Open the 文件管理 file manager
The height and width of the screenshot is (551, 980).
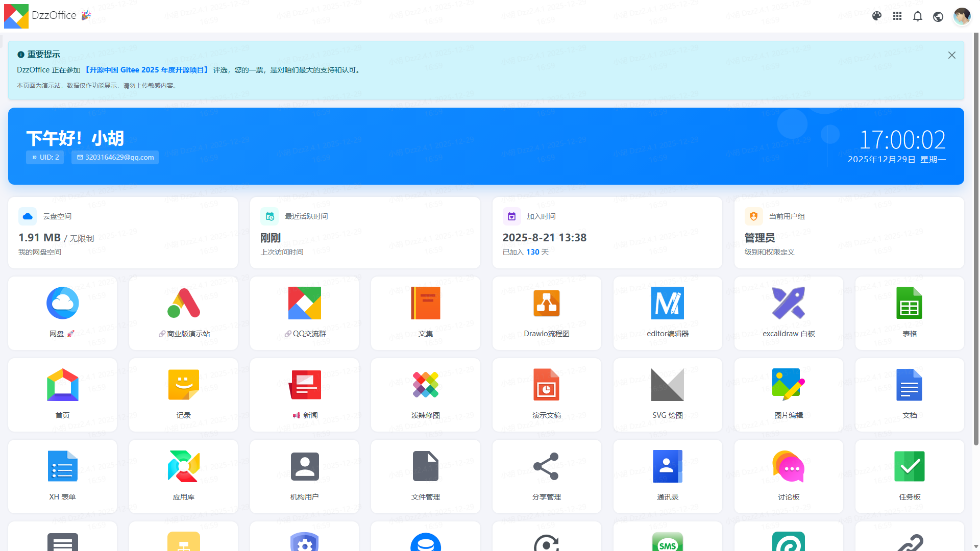click(425, 476)
